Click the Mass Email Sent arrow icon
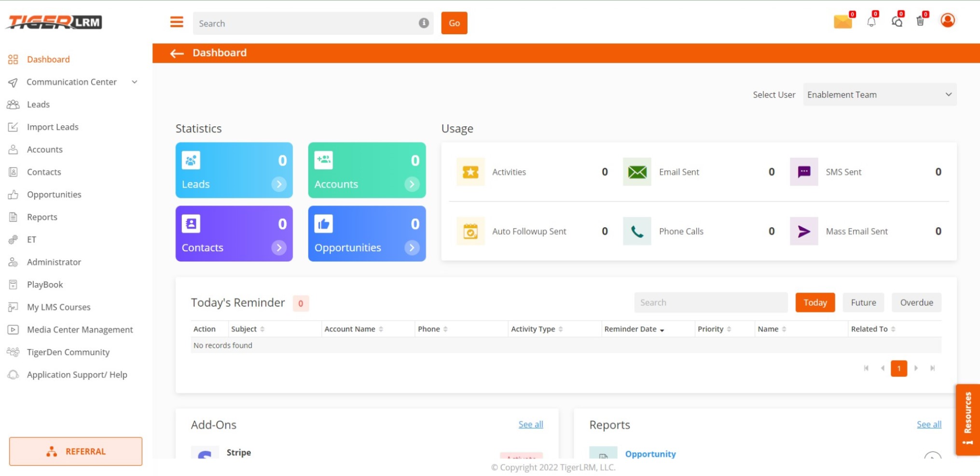Screen dimensions: 980x476 click(x=804, y=231)
